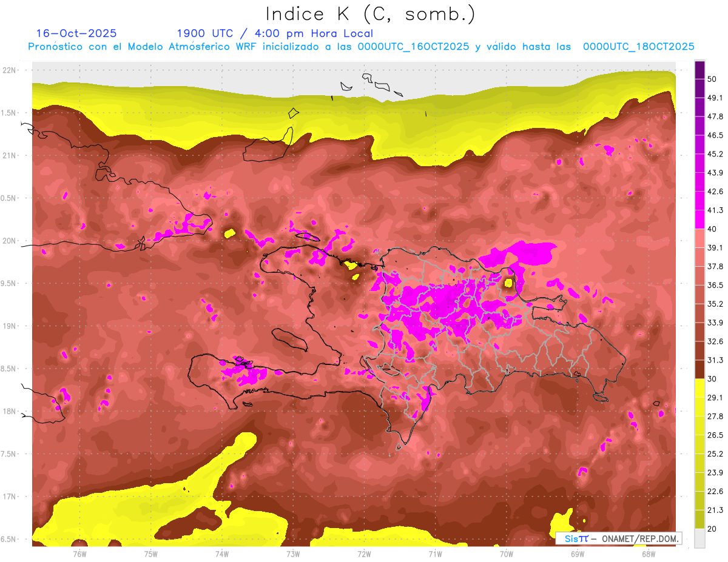Viewport: 728px width, 562px height.
Task: Pick the magenta colorbar segment between 40 and 41.3
Action: pyautogui.click(x=699, y=219)
